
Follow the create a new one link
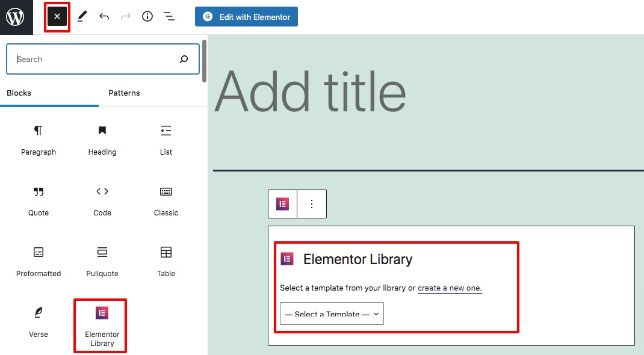coord(450,288)
